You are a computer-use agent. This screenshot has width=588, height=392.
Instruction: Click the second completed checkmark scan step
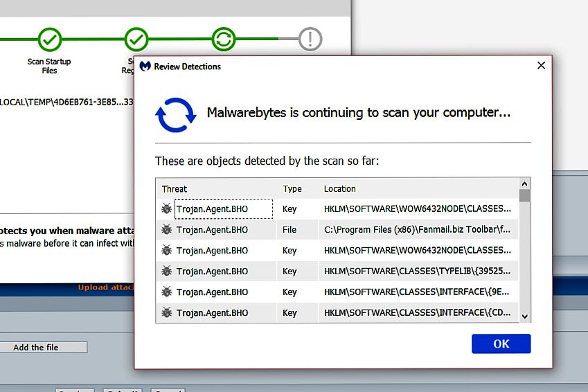click(x=136, y=39)
